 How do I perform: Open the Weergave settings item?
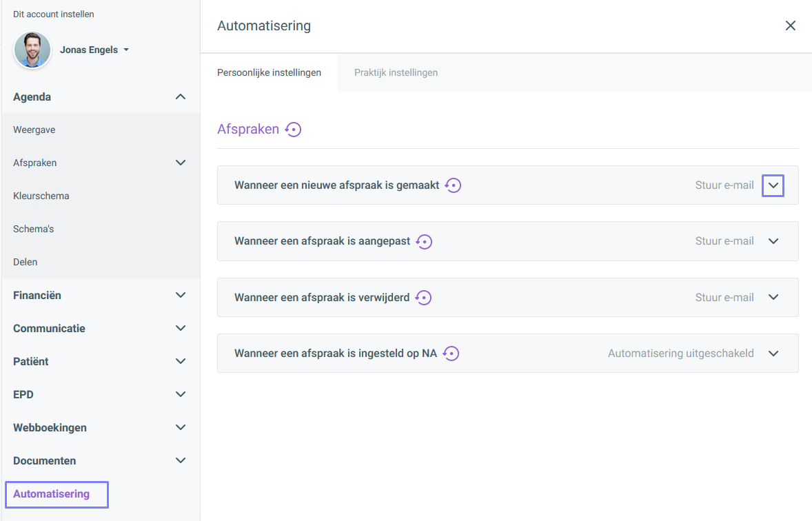click(x=34, y=130)
